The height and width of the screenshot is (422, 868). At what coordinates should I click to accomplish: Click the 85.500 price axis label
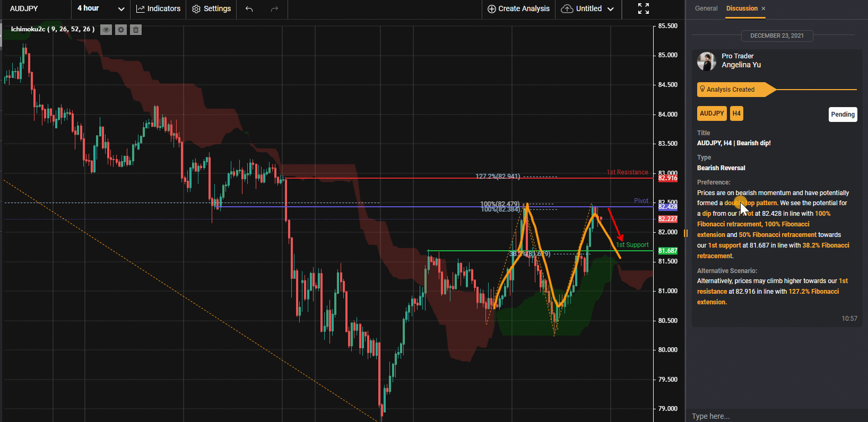[667, 26]
